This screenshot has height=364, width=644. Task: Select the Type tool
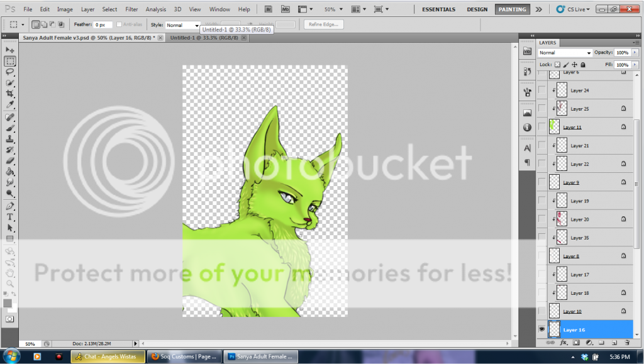coord(10,216)
